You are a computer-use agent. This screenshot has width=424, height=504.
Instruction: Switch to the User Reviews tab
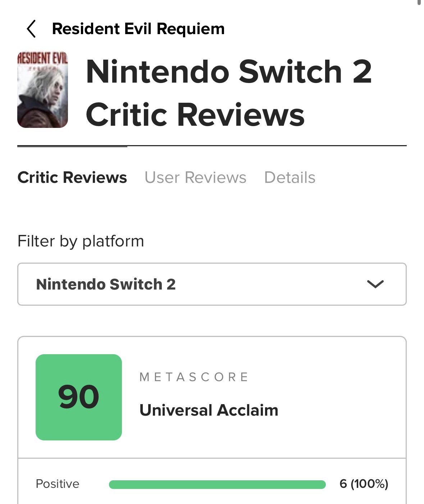tap(195, 177)
